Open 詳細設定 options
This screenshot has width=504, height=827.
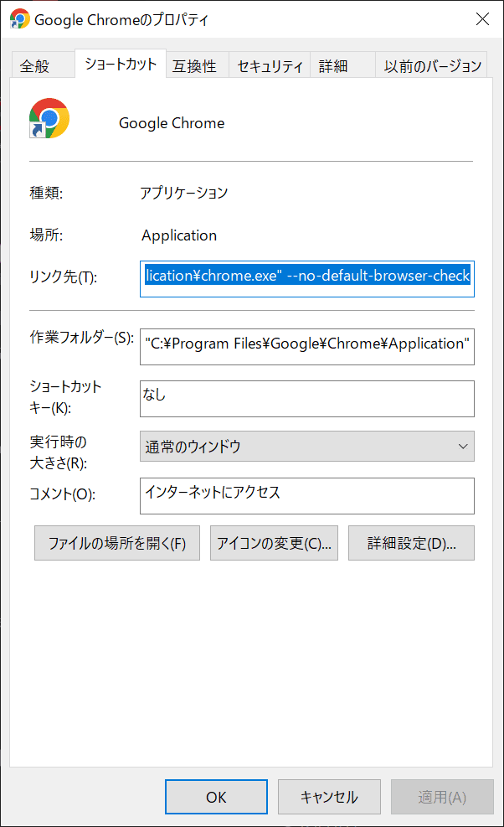(x=411, y=543)
